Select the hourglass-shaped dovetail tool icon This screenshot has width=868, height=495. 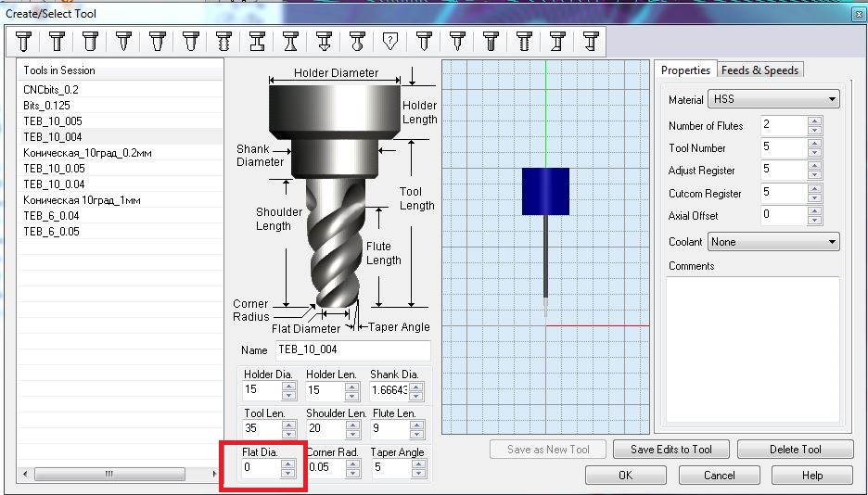tap(290, 41)
